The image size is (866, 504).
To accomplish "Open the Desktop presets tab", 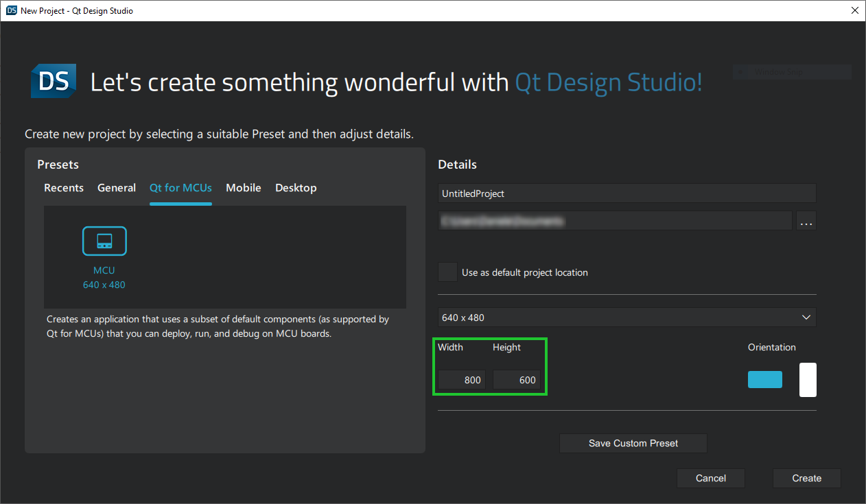I will click(x=296, y=187).
